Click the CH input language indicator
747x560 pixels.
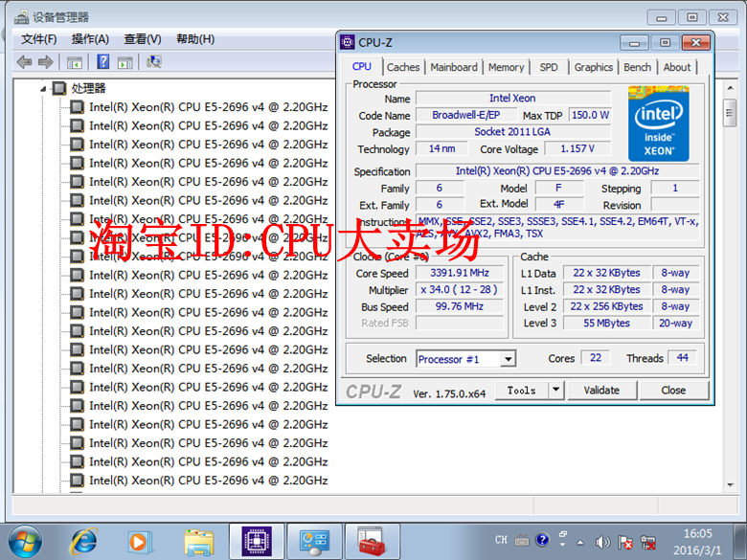click(501, 540)
